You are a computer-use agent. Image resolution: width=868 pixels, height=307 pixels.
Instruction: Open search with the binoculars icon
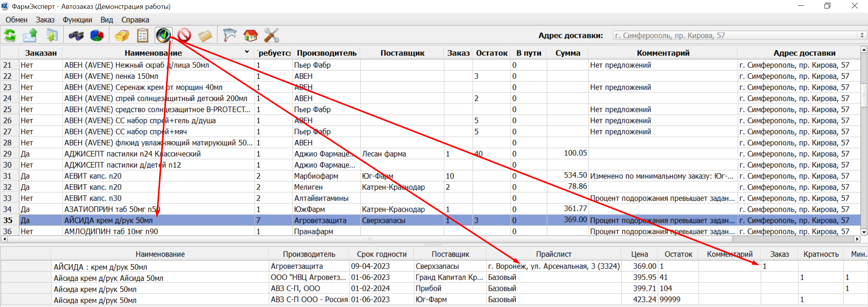(76, 35)
